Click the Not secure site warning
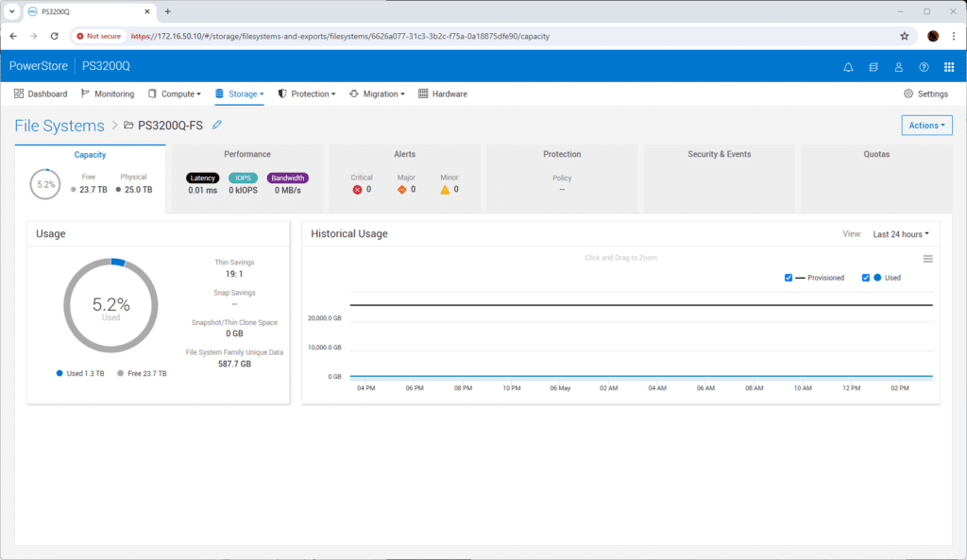 [98, 37]
